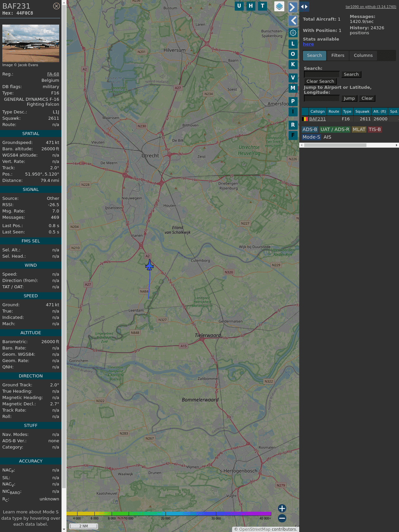399x532 pixels.
Task: Click the 26000 altitude cell
Action: click(380, 119)
